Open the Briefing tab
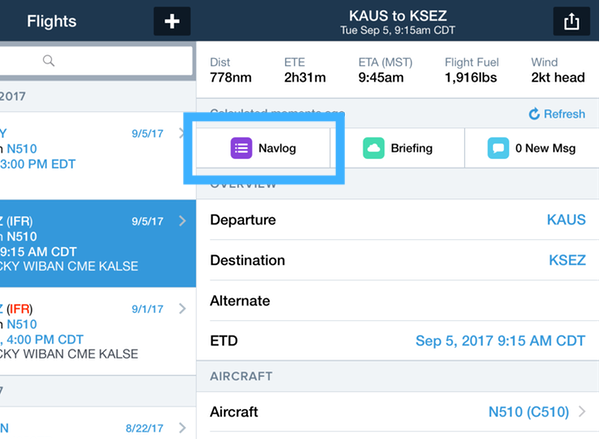Screen dimensions: 600x439 click(397, 148)
